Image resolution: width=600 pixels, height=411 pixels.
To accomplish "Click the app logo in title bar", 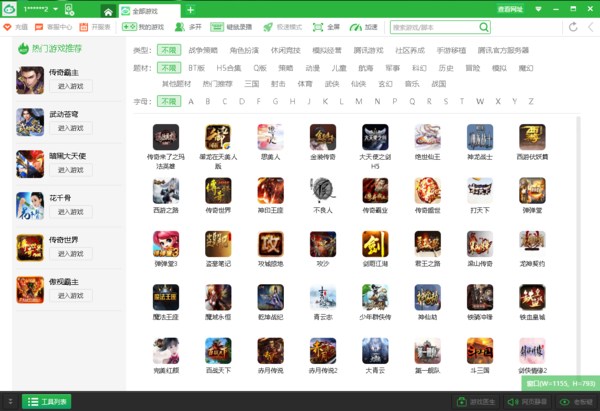I will pos(9,9).
